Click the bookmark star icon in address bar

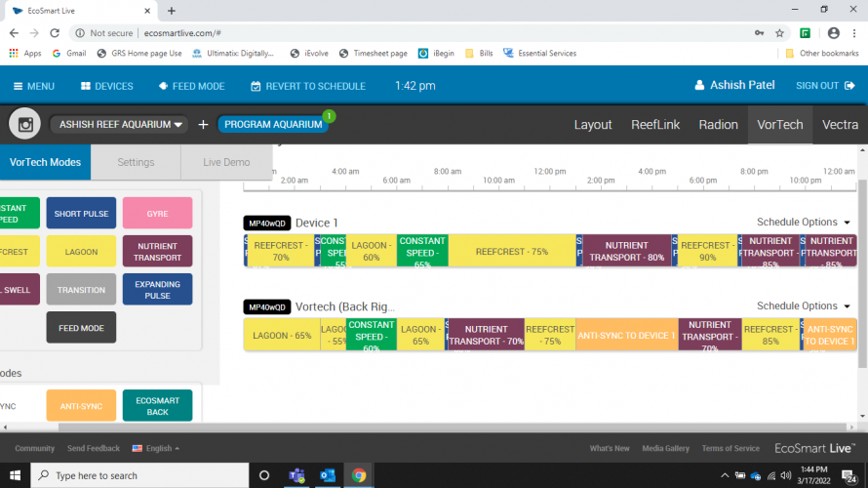tap(779, 33)
